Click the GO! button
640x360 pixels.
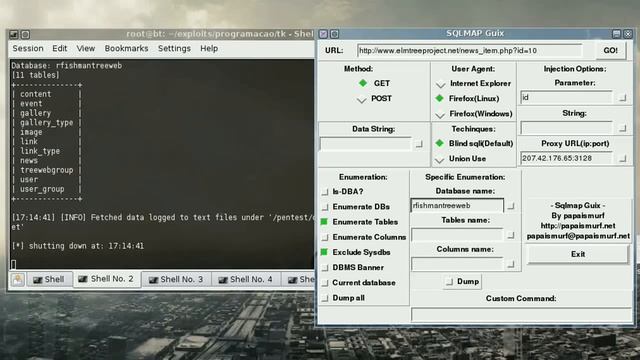pos(610,51)
